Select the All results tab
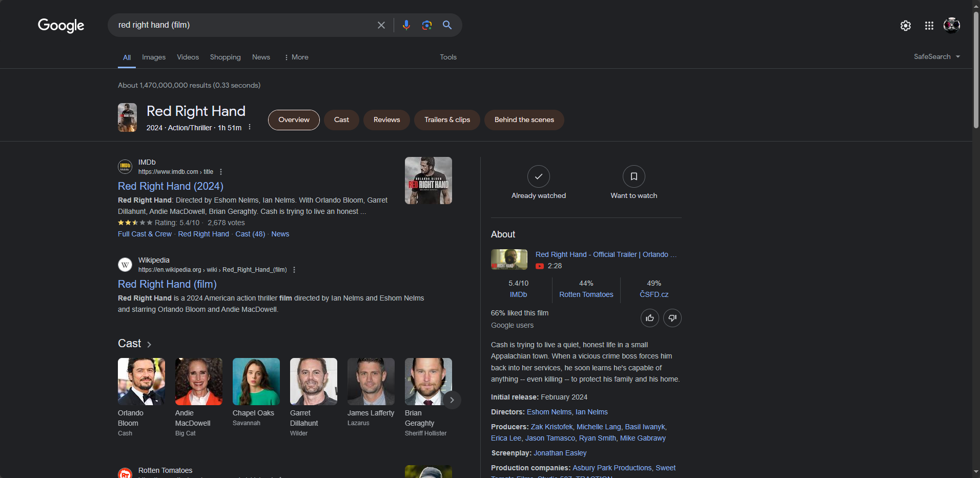This screenshot has width=980, height=478. point(127,58)
